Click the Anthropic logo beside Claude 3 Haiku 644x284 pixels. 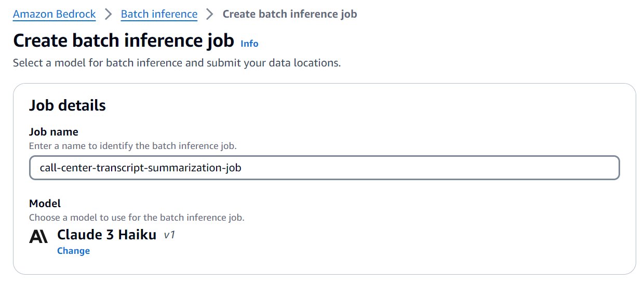pyautogui.click(x=38, y=236)
